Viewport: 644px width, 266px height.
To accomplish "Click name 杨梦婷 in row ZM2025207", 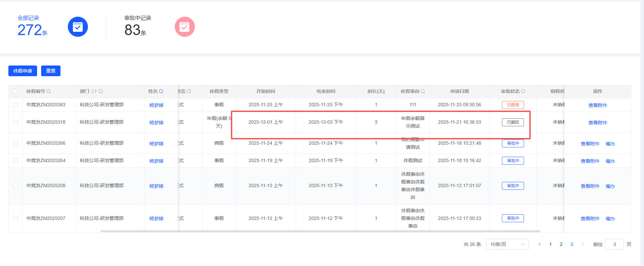I will click(156, 219).
